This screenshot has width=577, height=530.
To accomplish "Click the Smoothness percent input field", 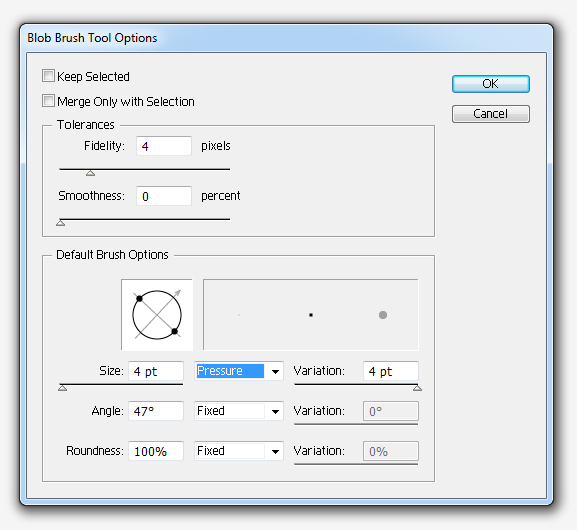I will click(x=164, y=196).
